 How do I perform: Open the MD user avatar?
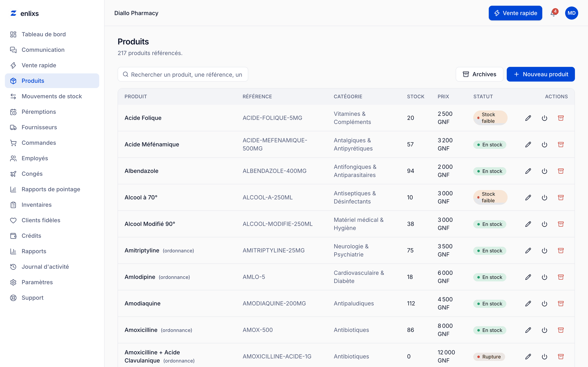click(x=571, y=13)
